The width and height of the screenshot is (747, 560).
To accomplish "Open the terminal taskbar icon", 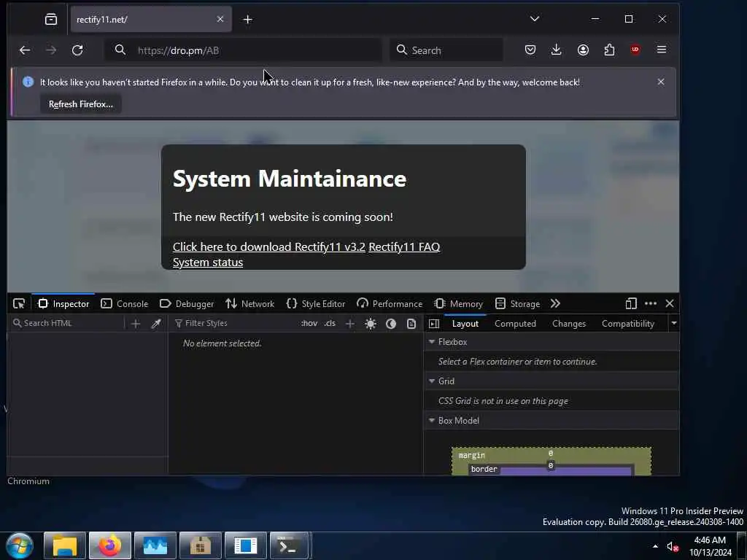I will pyautogui.click(x=288, y=545).
